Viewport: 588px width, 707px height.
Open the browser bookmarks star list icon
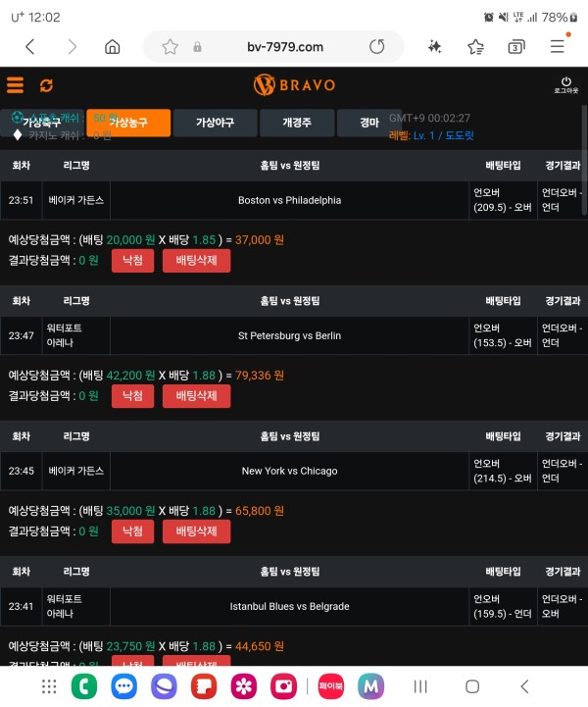click(475, 47)
